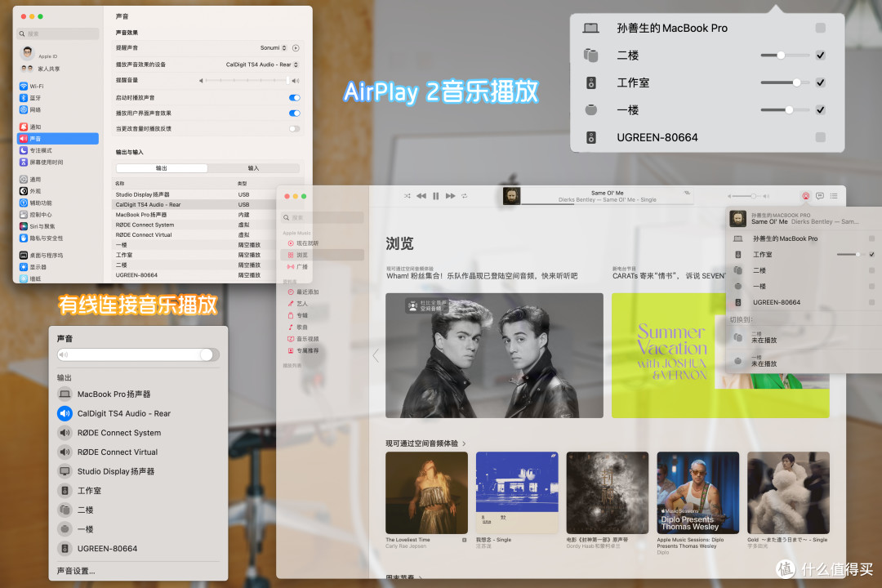
Task: Switch to 二楼 未在播放 in Music popup
Action: coord(804,337)
